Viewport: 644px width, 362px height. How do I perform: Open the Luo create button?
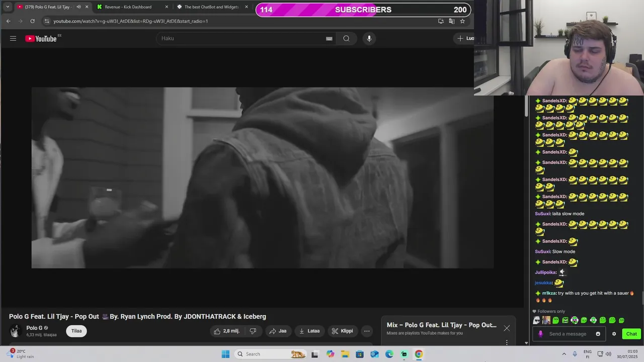tap(465, 38)
